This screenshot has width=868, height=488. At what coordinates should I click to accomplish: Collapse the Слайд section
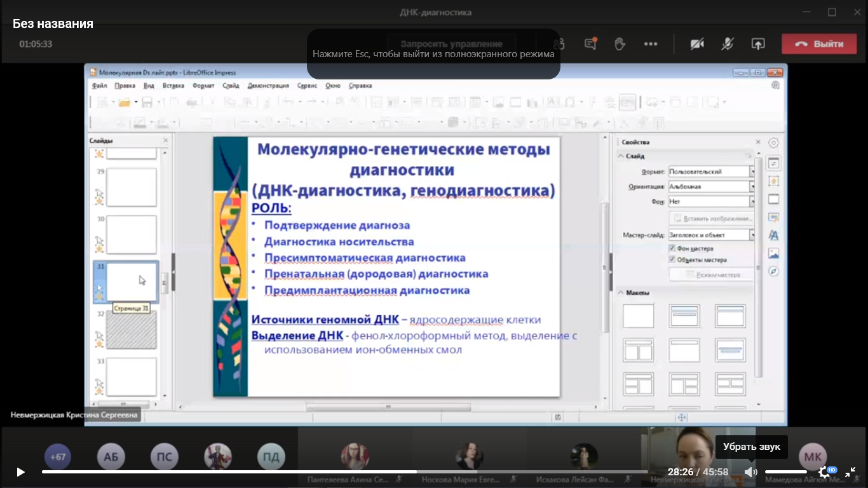(x=621, y=156)
